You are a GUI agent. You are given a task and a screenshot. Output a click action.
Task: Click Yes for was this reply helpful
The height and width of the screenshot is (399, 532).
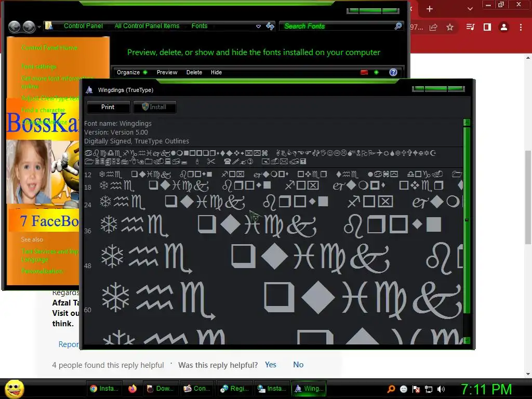270,365
